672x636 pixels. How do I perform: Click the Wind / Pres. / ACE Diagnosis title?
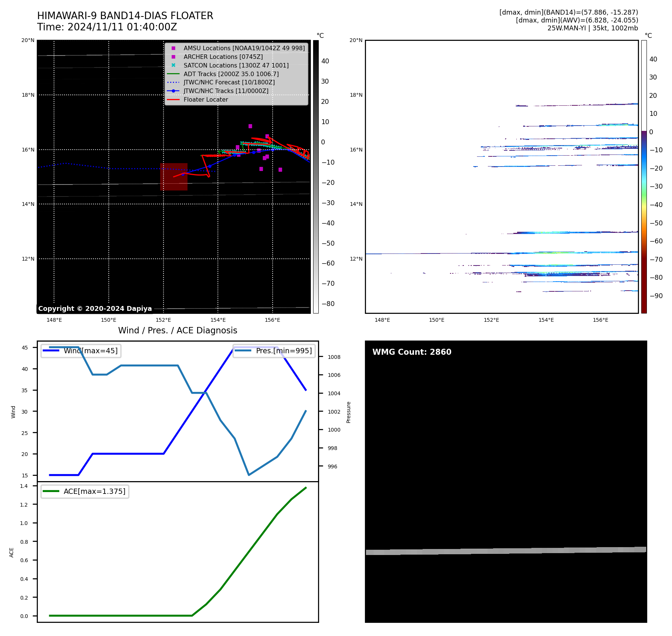[178, 330]
